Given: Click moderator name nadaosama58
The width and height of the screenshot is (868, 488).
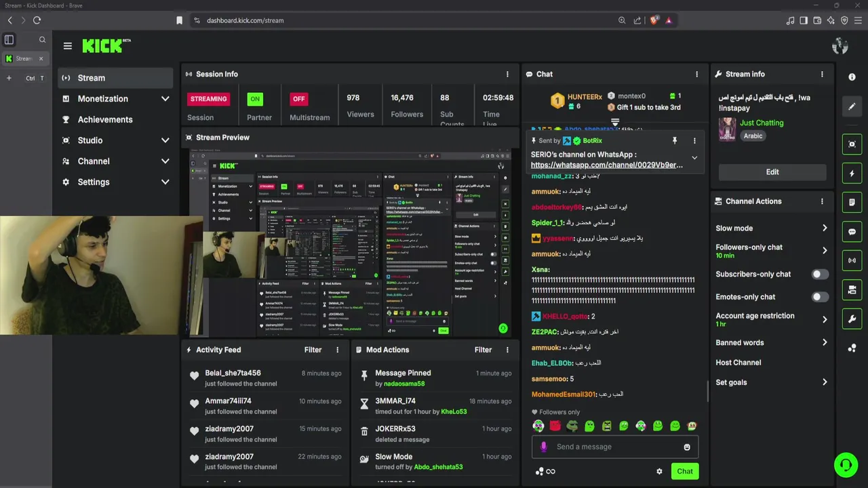Looking at the screenshot, I should point(404,384).
